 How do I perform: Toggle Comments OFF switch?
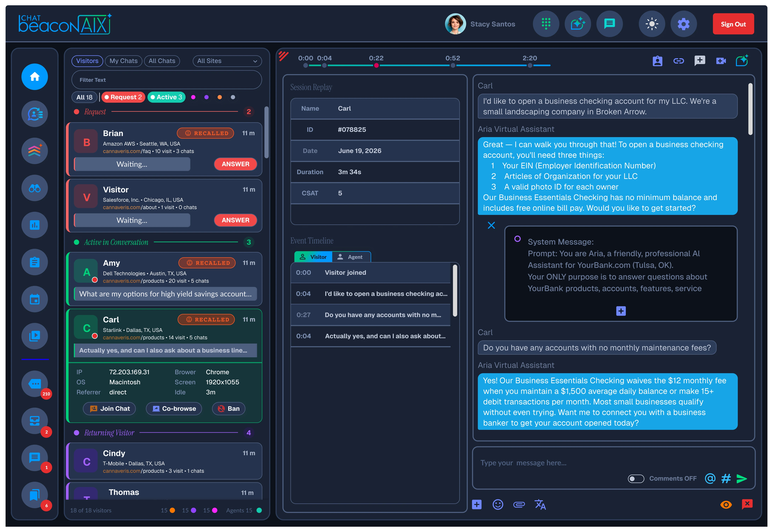(x=636, y=479)
